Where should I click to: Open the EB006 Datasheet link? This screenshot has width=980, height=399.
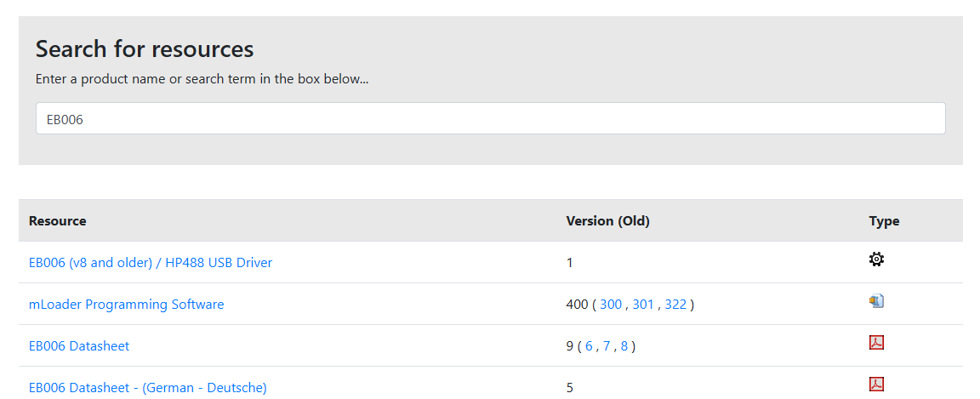79,346
